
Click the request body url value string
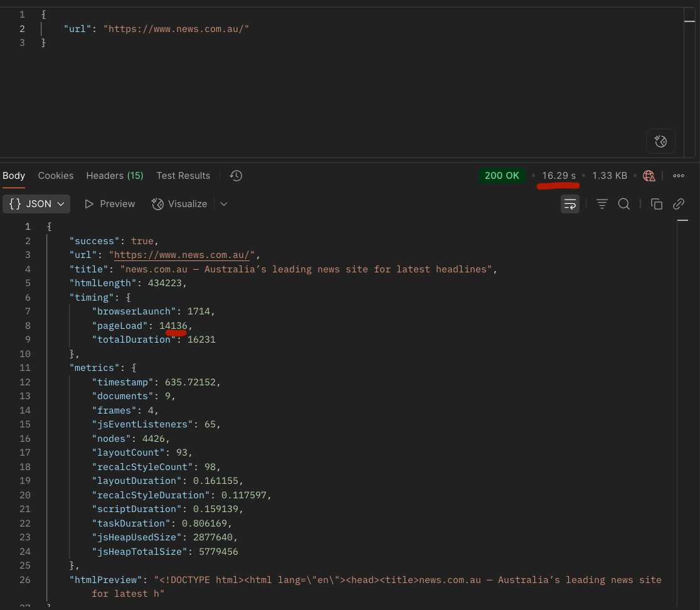(176, 29)
